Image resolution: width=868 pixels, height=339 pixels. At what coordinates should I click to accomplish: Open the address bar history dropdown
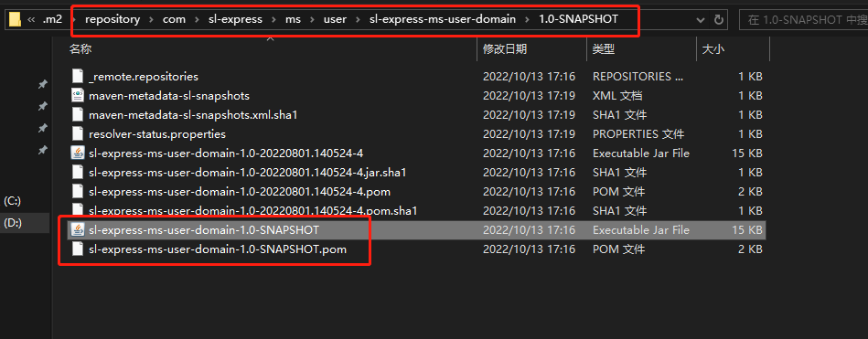pos(701,19)
